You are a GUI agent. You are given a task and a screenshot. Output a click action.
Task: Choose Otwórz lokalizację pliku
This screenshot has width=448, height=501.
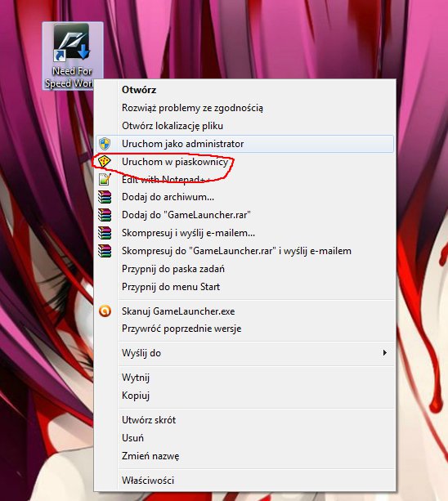point(244,126)
